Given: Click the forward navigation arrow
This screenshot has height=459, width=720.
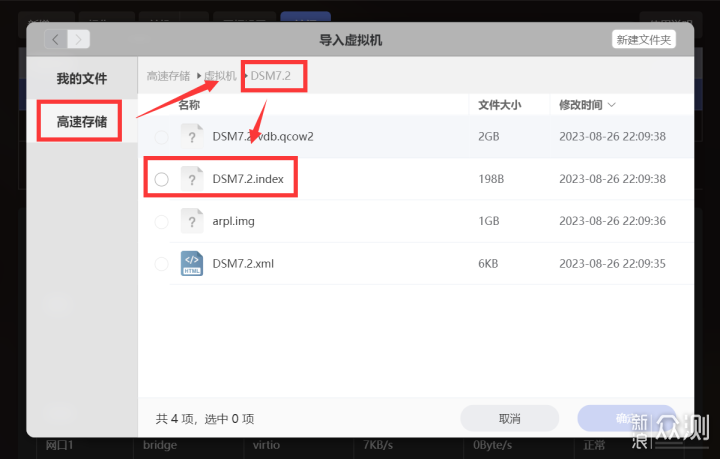Looking at the screenshot, I should (78, 39).
